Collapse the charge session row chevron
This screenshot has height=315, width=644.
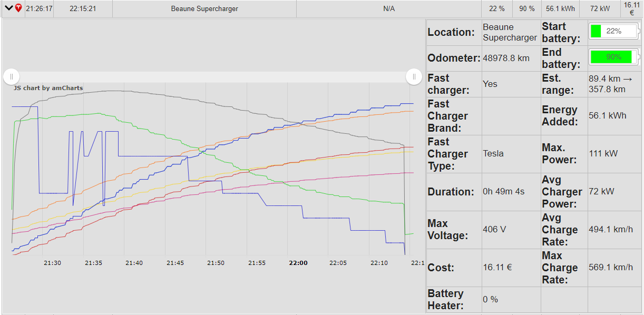(x=8, y=8)
